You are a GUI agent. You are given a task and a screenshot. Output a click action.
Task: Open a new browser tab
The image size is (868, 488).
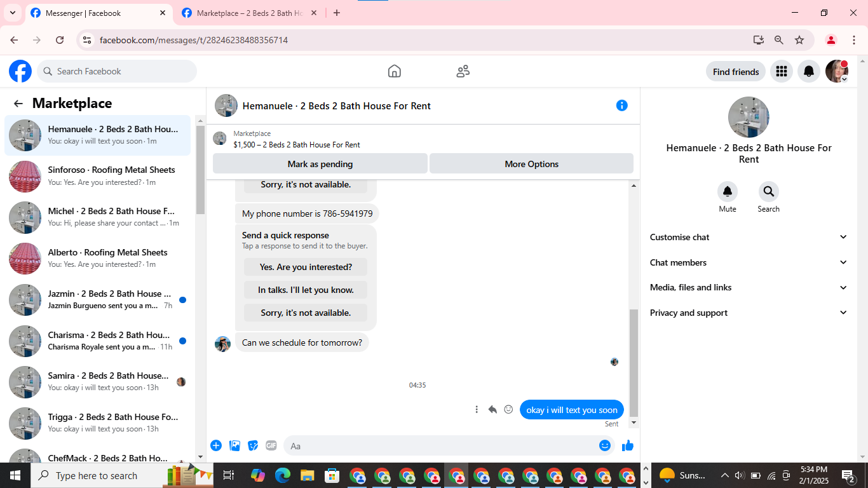(337, 13)
